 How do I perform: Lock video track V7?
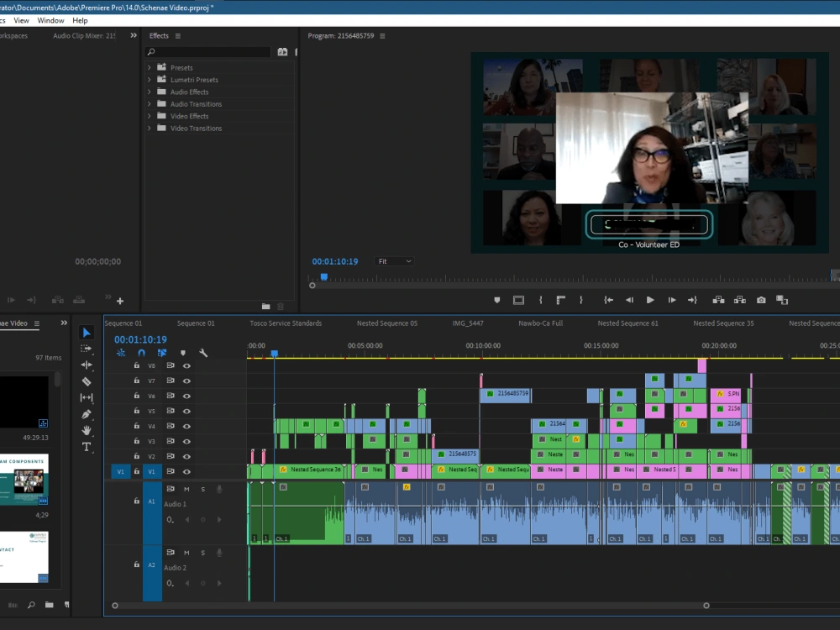(x=137, y=381)
